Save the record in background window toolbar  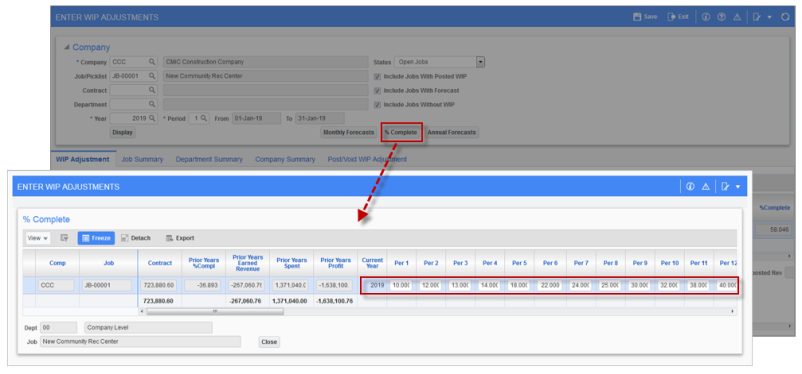tap(645, 17)
